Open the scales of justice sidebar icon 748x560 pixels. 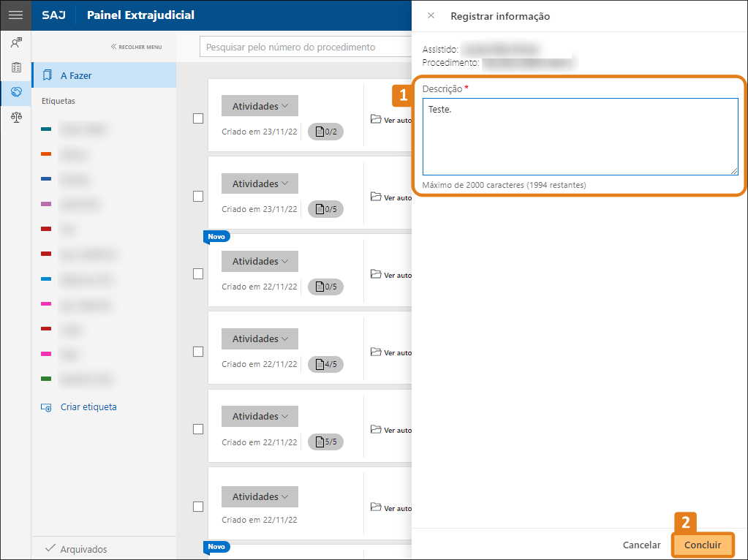[x=16, y=117]
